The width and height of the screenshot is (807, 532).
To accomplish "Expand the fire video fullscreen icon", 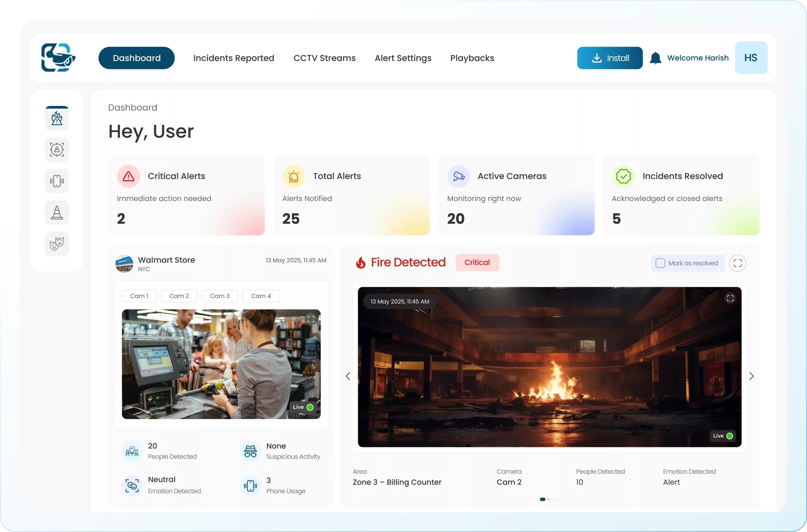I will pos(730,298).
